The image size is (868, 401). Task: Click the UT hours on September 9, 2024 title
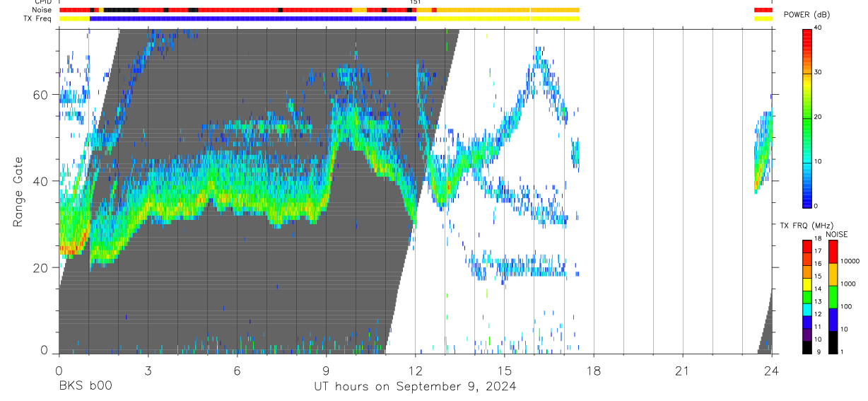click(x=415, y=386)
